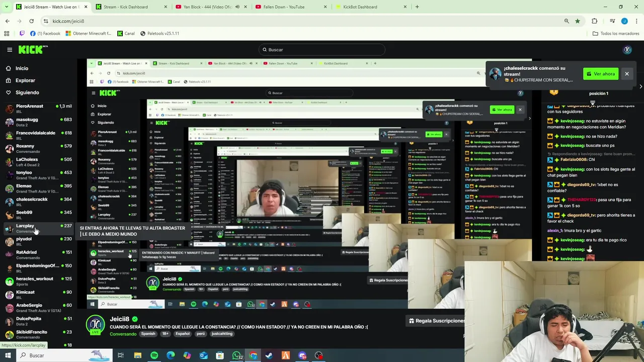Open PieroArenast's channel avatar
644x362 pixels.
(9, 109)
